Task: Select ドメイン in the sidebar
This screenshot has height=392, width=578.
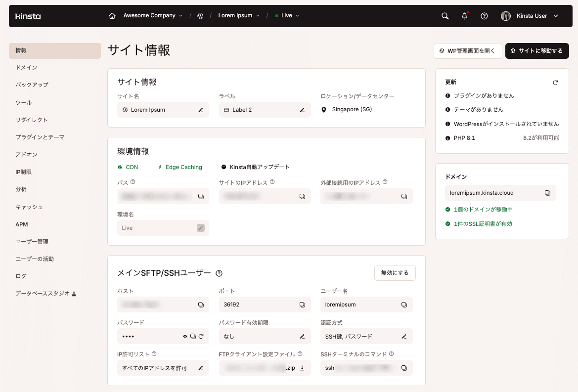Action: click(26, 67)
